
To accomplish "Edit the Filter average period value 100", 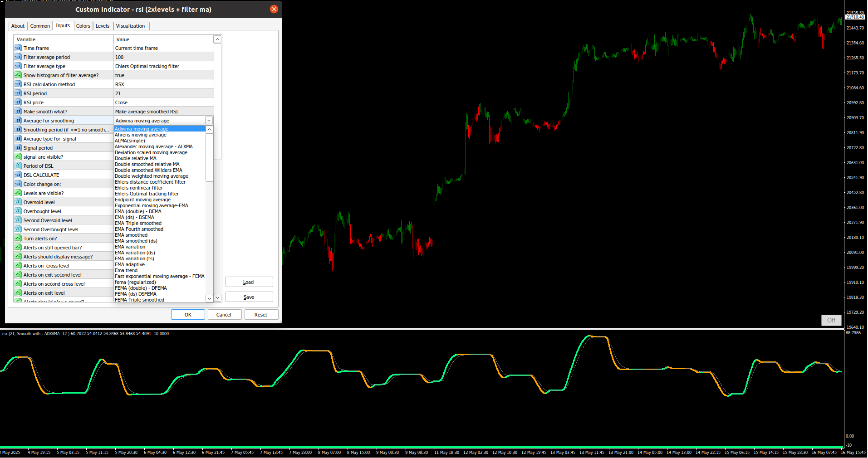I will 163,57.
